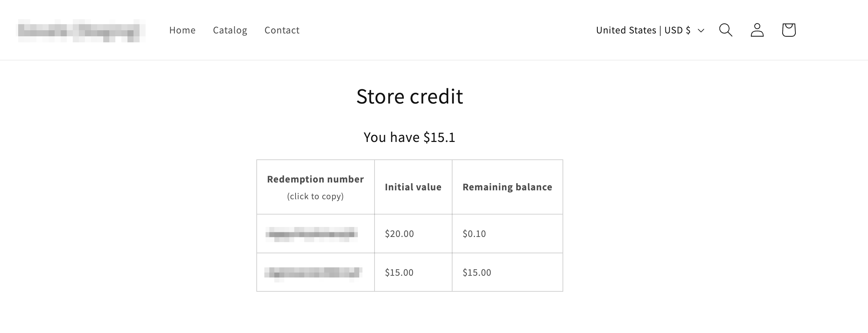Click the account profile icon
Viewport: 868px width, 333px height.
(757, 30)
